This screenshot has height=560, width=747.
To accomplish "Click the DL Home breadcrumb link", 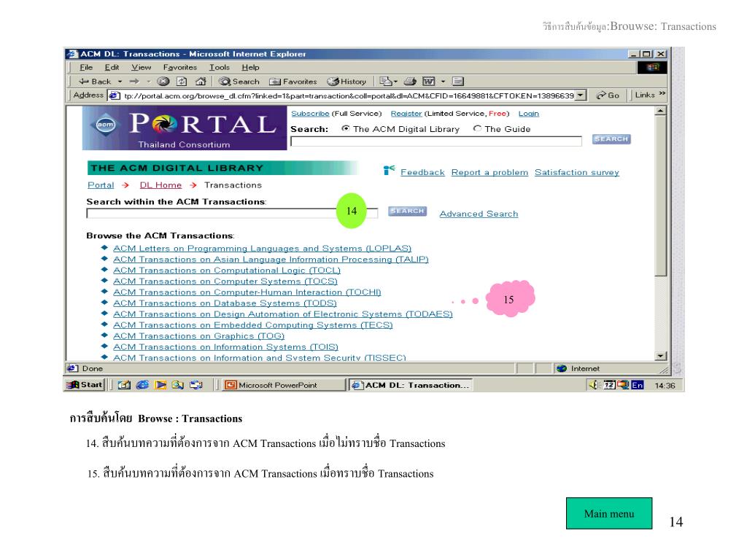I will tap(160, 184).
